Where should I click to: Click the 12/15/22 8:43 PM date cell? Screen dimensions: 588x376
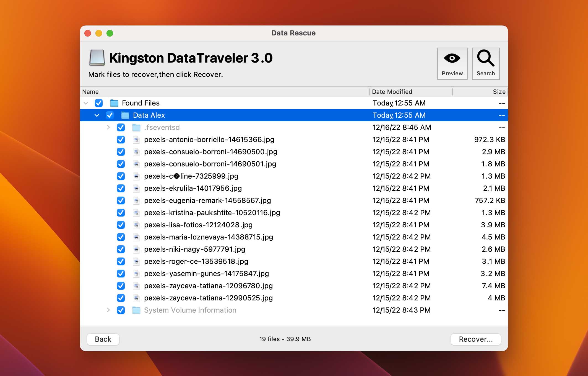click(x=402, y=310)
